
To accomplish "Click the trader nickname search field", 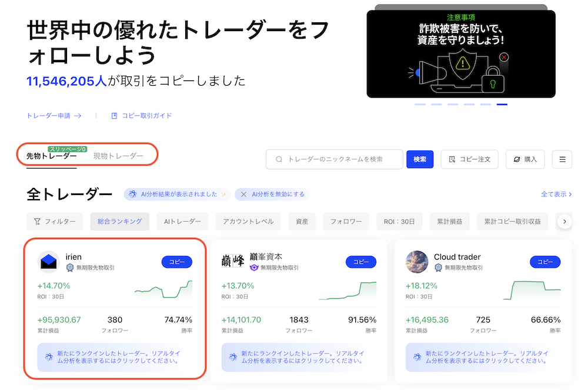I will click(335, 159).
